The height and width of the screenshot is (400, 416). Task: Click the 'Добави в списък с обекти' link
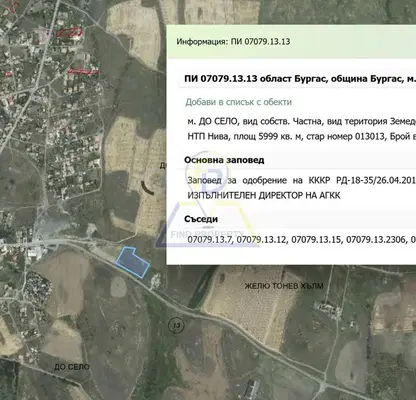pos(238,102)
